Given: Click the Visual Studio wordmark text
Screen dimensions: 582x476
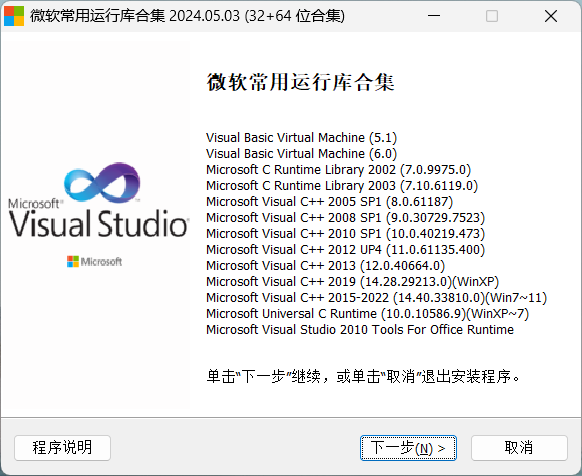Looking at the screenshot, I should 99,224.
